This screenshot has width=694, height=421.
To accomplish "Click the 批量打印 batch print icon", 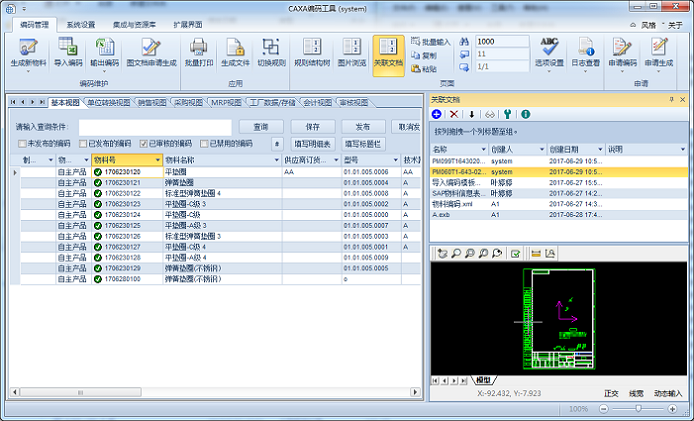I will (x=197, y=52).
